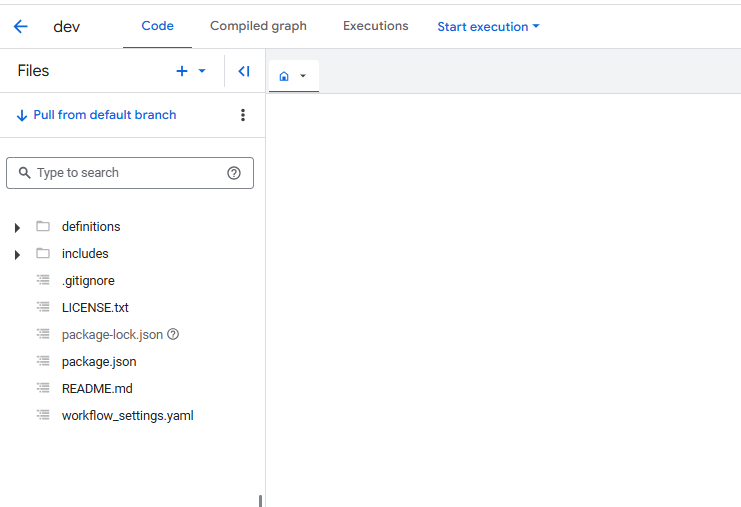Image resolution: width=741 pixels, height=507 pixels.
Task: Open the three-dot branch options menu
Action: [243, 115]
